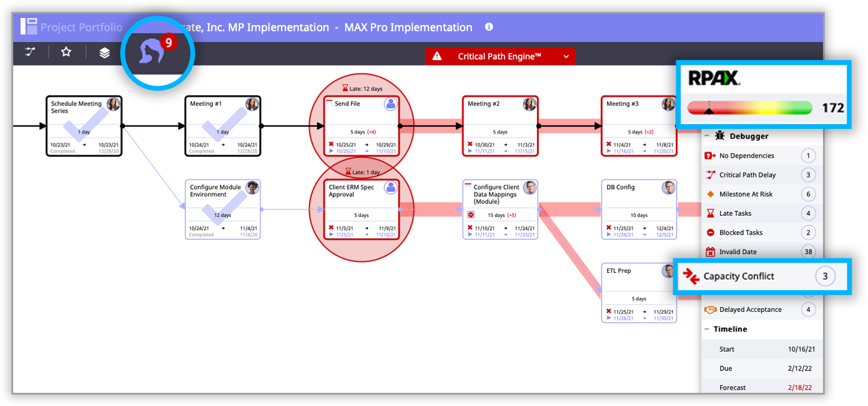Open the layers icon in the toolbar
868x406 pixels.
point(104,53)
